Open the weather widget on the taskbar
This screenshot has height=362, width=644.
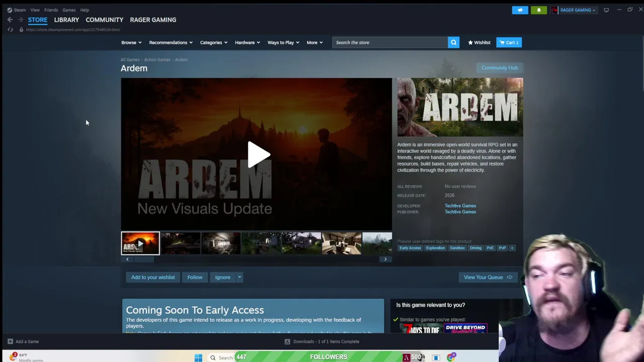click(x=25, y=357)
